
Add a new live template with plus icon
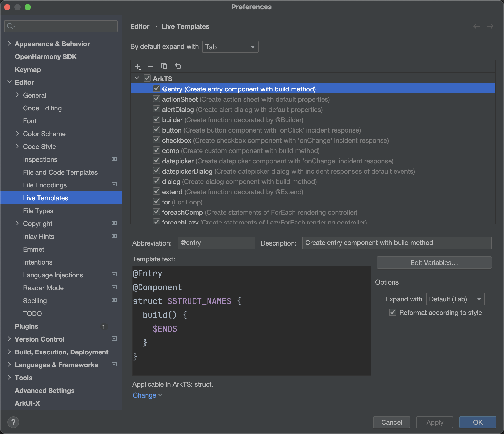[138, 67]
